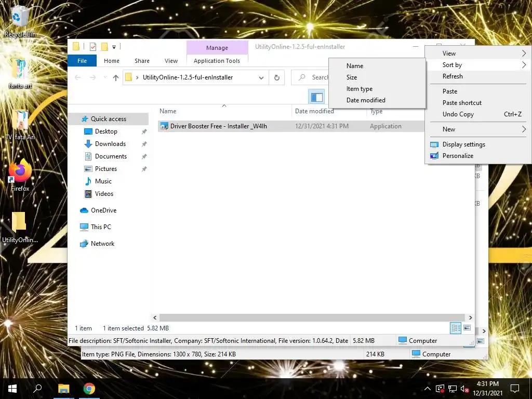Open taskbar search magnifier
The image size is (532, 399).
(x=37, y=389)
